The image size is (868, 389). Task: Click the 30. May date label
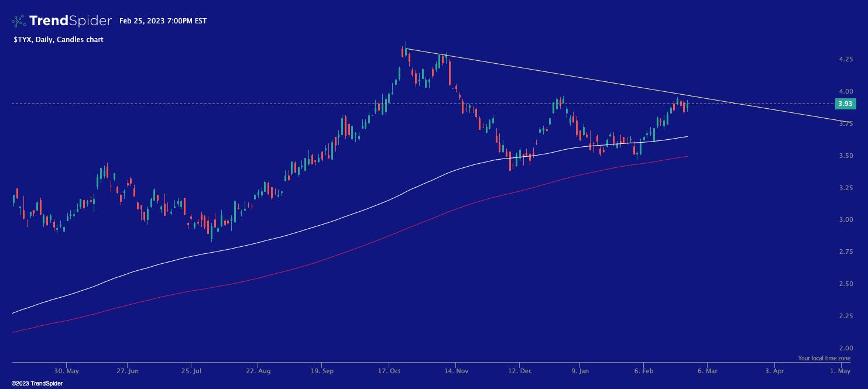66,371
